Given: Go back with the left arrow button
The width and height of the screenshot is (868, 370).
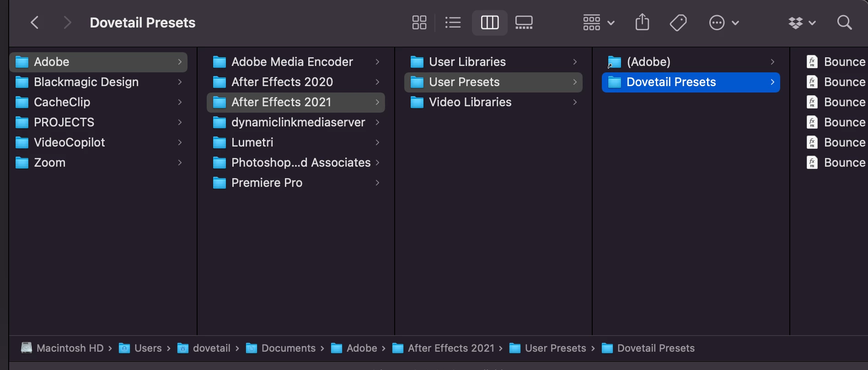Looking at the screenshot, I should (x=35, y=22).
